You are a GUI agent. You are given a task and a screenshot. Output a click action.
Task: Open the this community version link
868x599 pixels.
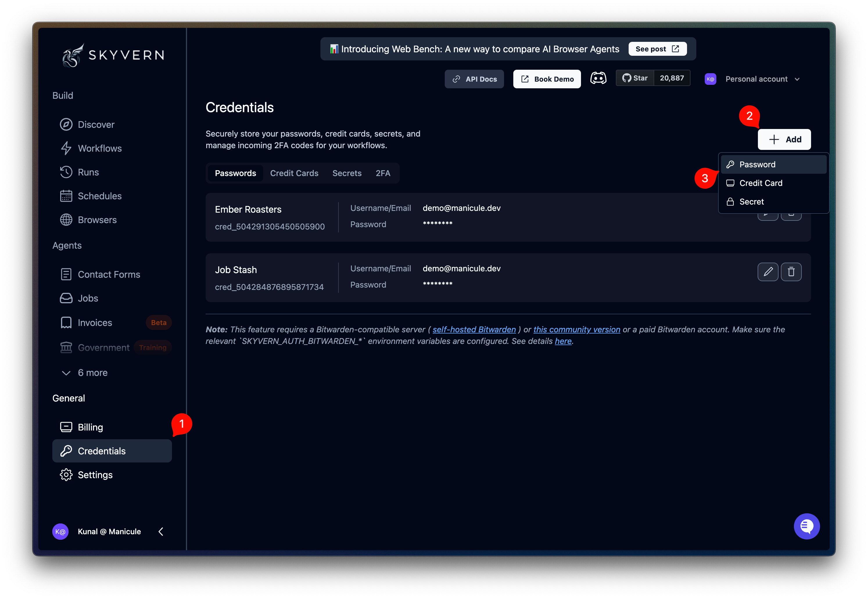576,329
